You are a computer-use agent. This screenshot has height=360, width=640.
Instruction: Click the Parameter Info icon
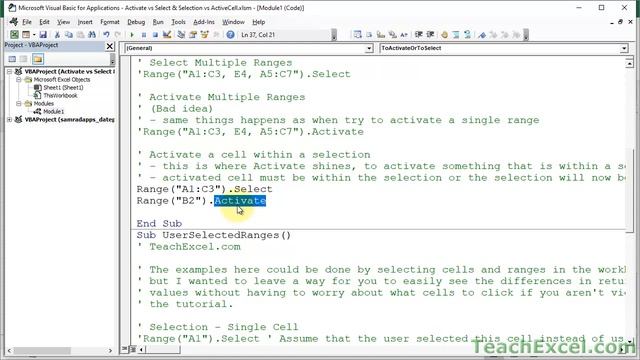(392, 35)
